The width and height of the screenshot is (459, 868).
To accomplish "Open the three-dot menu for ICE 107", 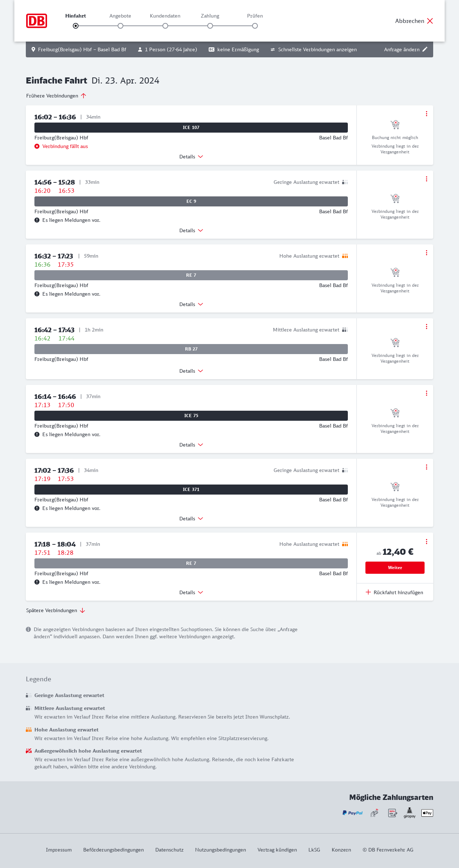I will 426,114.
